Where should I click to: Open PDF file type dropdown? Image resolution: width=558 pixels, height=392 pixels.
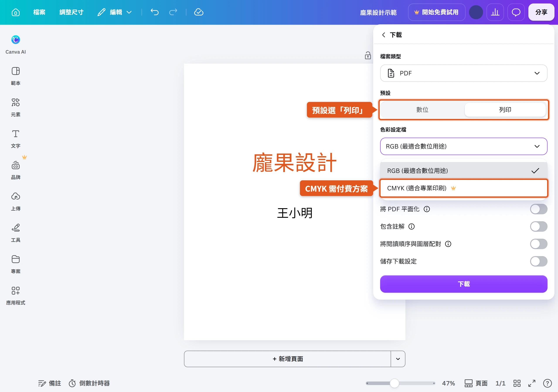(463, 73)
